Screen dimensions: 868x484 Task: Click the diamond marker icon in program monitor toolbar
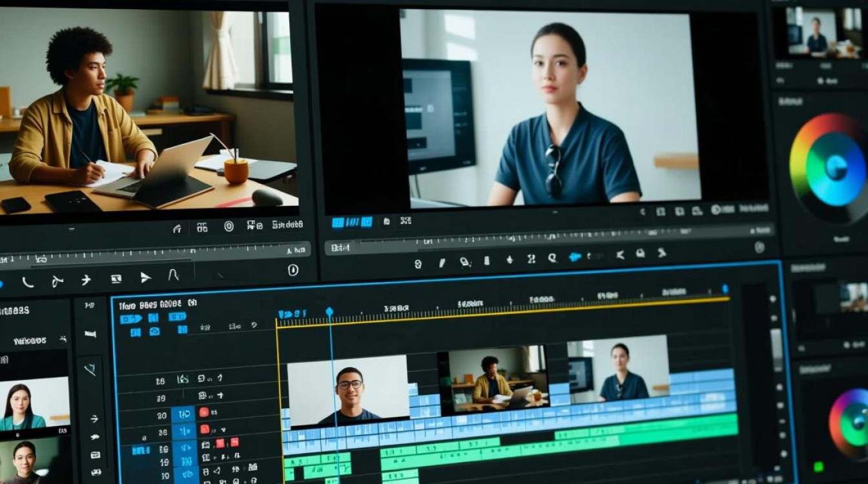coord(510,259)
